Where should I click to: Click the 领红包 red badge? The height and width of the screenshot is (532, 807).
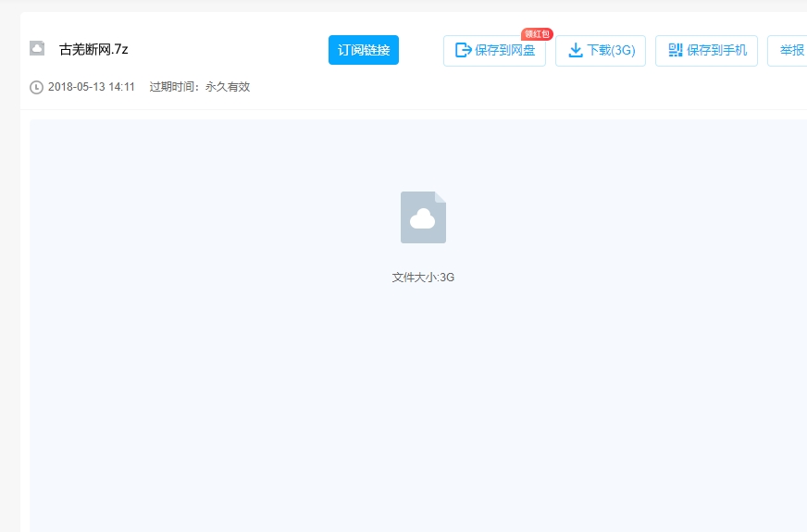537,34
